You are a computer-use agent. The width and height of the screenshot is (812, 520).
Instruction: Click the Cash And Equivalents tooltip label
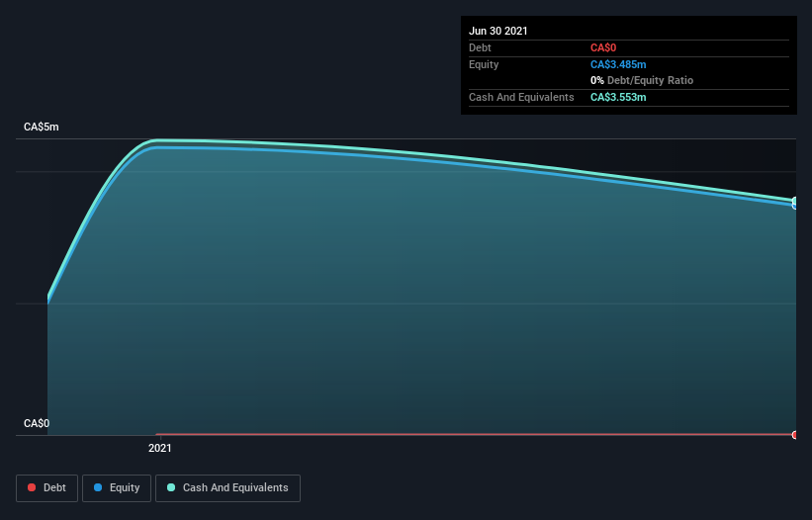tap(521, 97)
